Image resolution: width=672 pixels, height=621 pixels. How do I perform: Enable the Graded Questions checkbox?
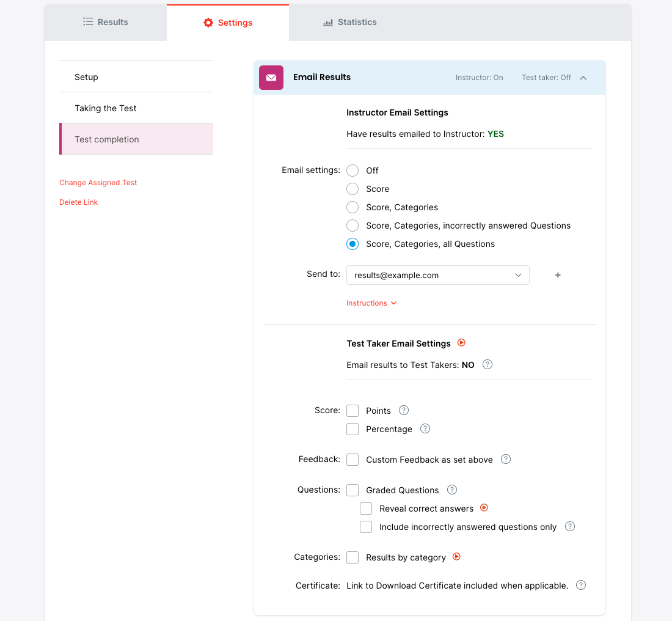coord(352,490)
